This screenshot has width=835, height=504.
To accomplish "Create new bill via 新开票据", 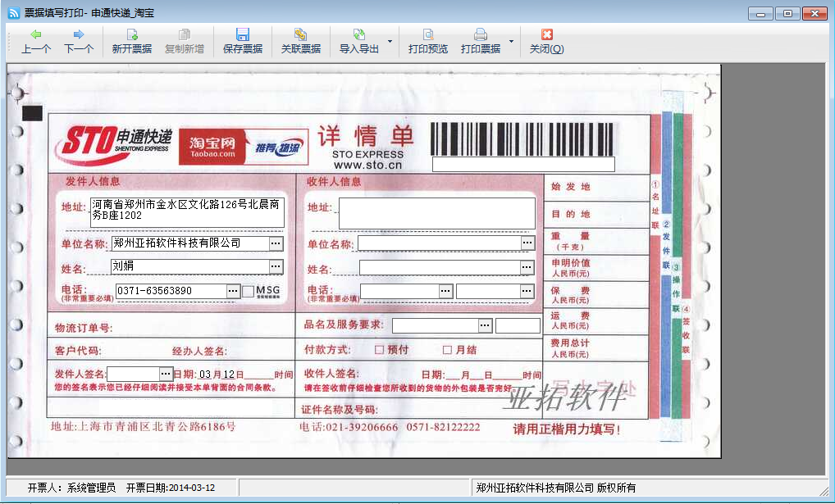I will click(x=131, y=42).
